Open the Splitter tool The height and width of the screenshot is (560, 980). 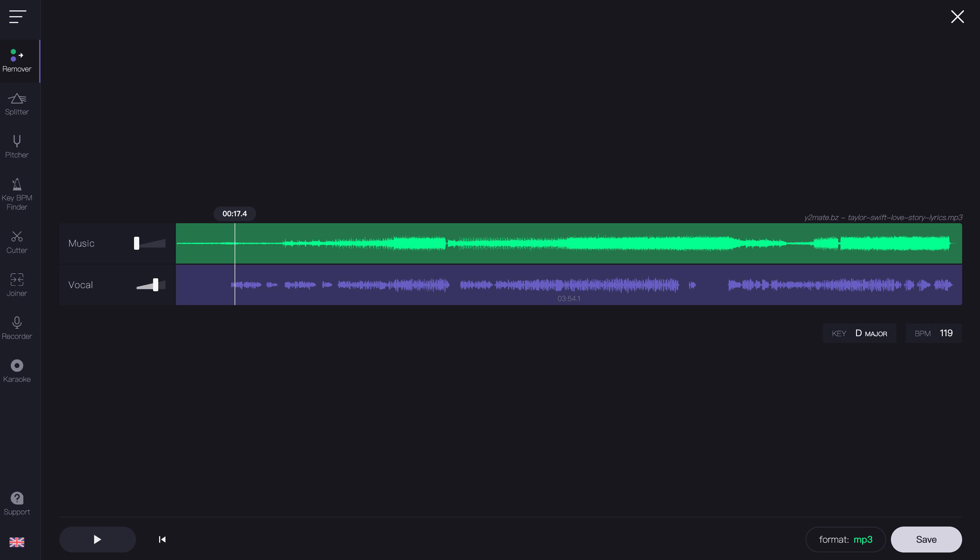click(17, 104)
